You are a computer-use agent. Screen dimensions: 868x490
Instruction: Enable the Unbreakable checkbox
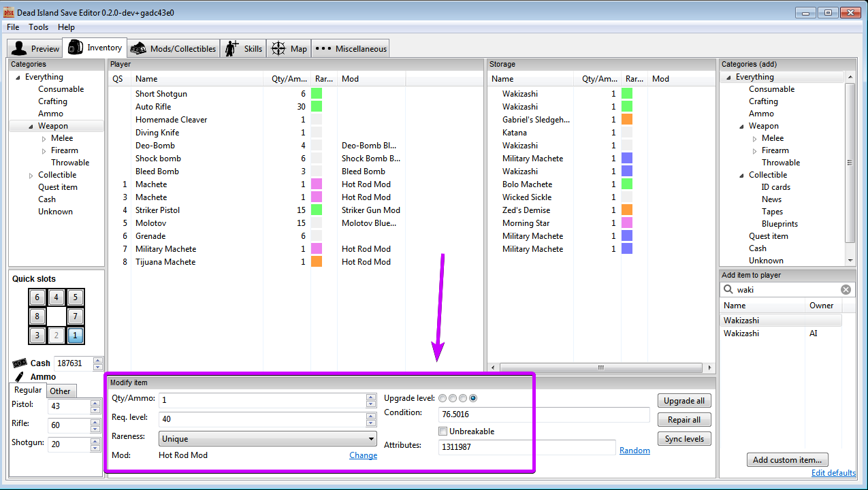(443, 431)
